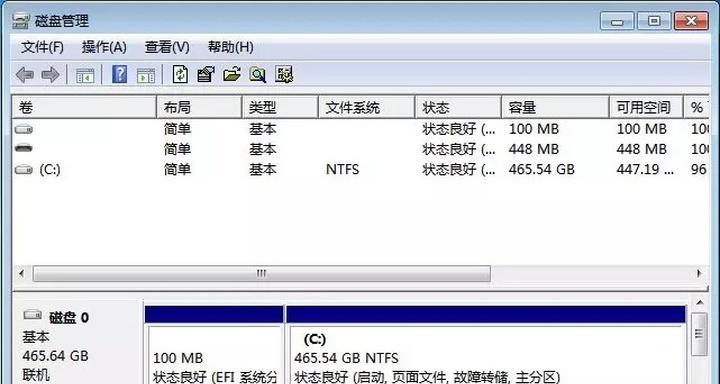Open Help via the blue question-mark icon

tap(119, 74)
